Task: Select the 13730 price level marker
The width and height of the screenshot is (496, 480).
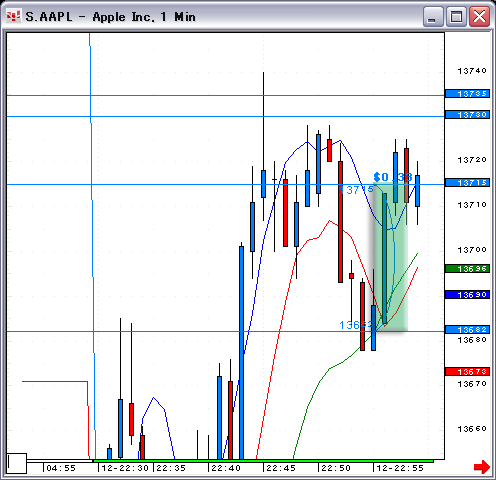Action: (x=467, y=115)
